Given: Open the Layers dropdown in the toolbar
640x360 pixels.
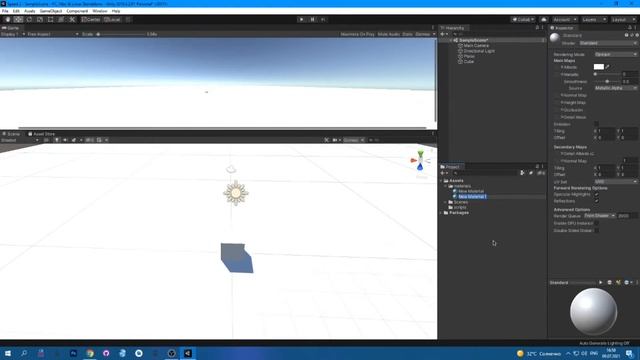Looking at the screenshot, I should (594, 20).
